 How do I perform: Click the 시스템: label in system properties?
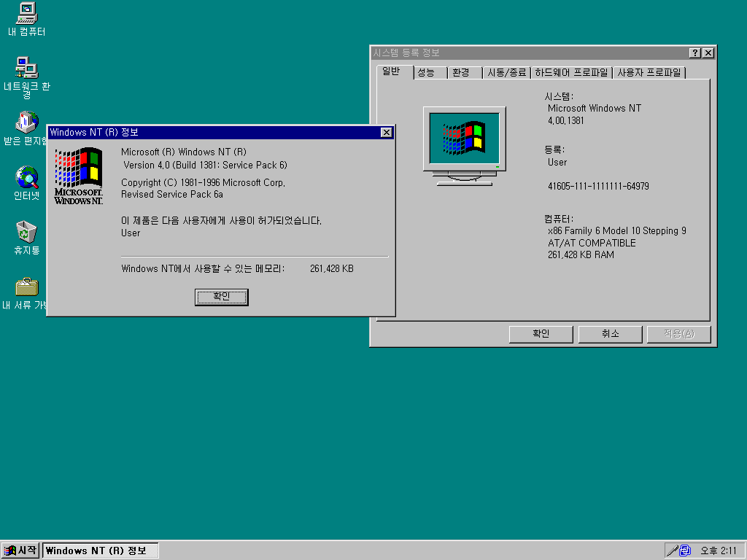click(559, 96)
